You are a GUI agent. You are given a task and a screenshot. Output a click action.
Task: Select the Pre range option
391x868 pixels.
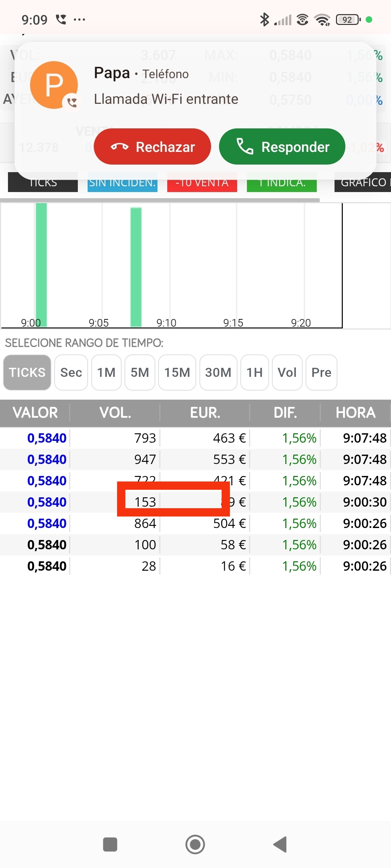(321, 373)
